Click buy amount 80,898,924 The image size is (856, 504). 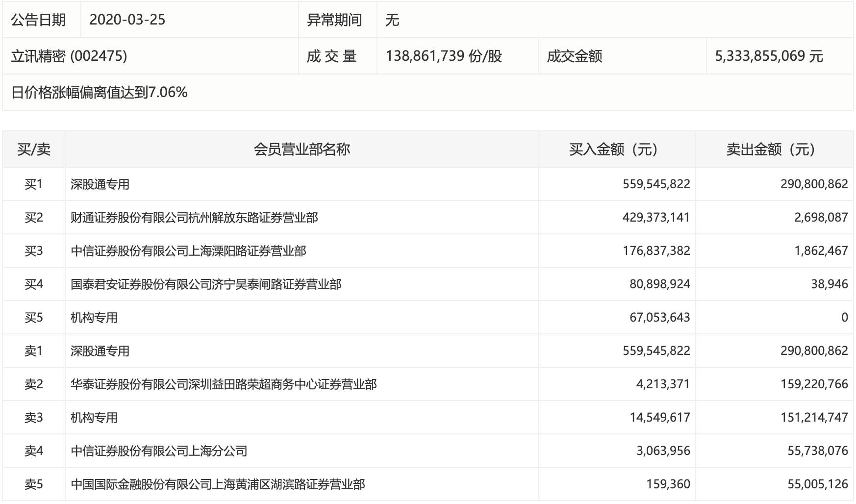(x=660, y=284)
